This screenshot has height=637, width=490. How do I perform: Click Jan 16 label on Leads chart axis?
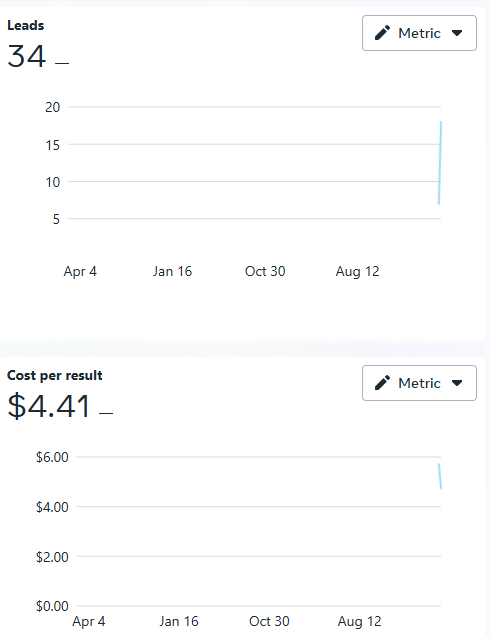[x=172, y=271]
